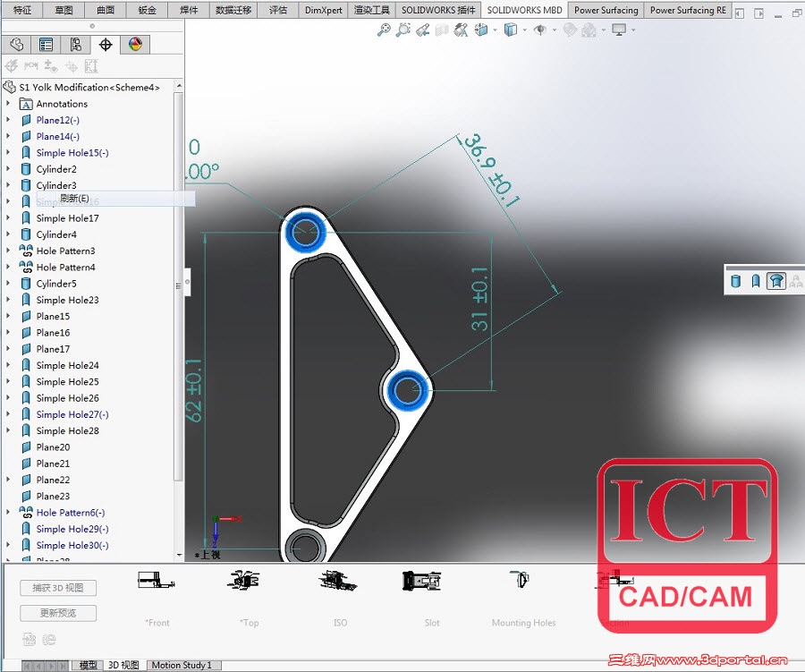Switch to the 草图 ribbon tab
Image resolution: width=805 pixels, height=672 pixels.
click(64, 10)
